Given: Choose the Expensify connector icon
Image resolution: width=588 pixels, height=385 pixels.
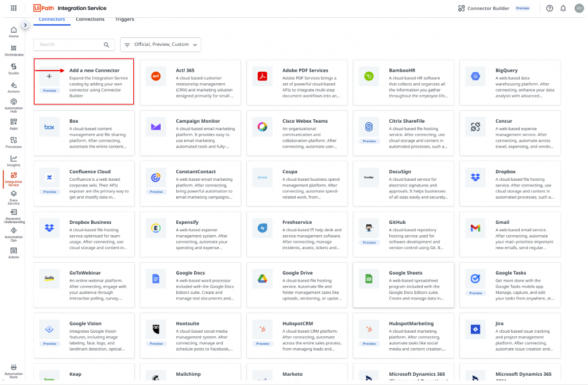Looking at the screenshot, I should (156, 228).
